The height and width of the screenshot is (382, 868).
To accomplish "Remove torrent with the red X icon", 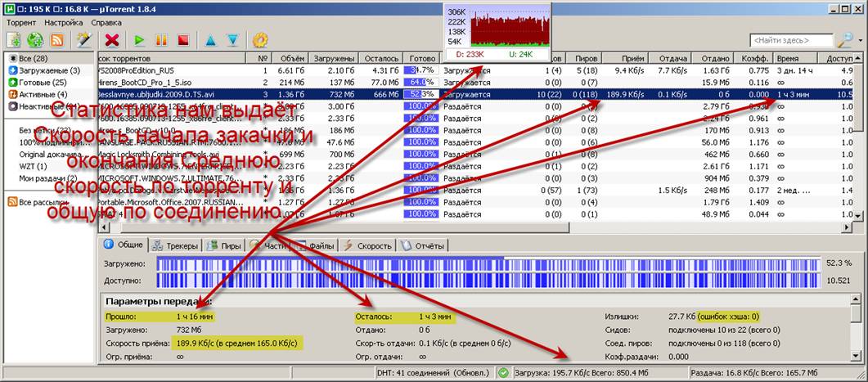I will tap(113, 39).
